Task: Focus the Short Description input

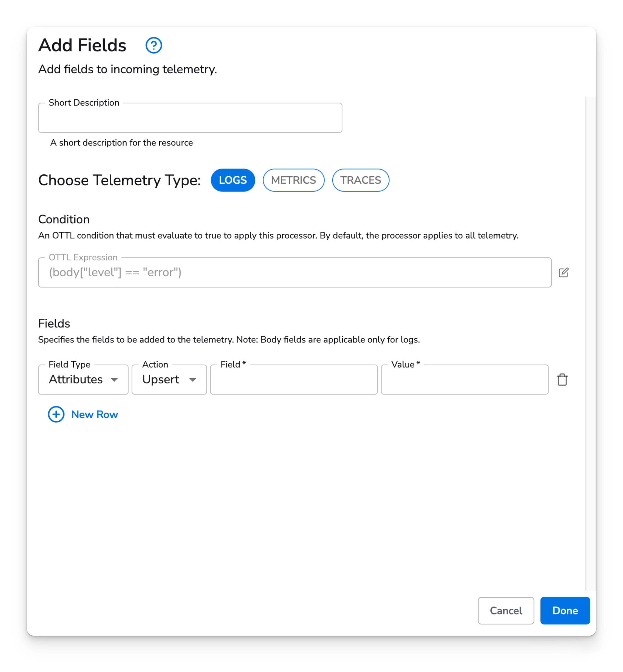Action: click(x=190, y=118)
